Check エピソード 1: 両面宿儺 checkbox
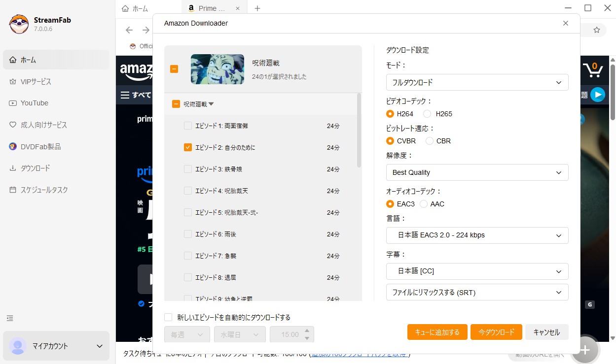 coord(188,126)
